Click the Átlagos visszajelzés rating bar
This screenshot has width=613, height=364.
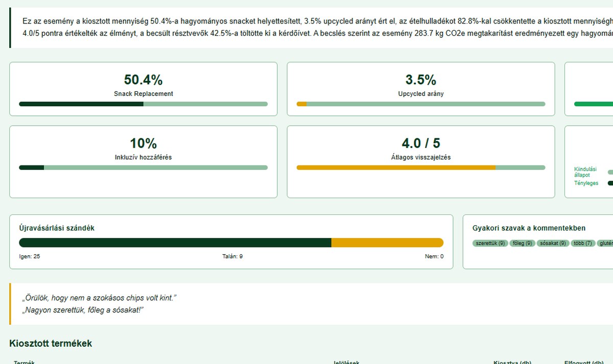pyautogui.click(x=421, y=167)
